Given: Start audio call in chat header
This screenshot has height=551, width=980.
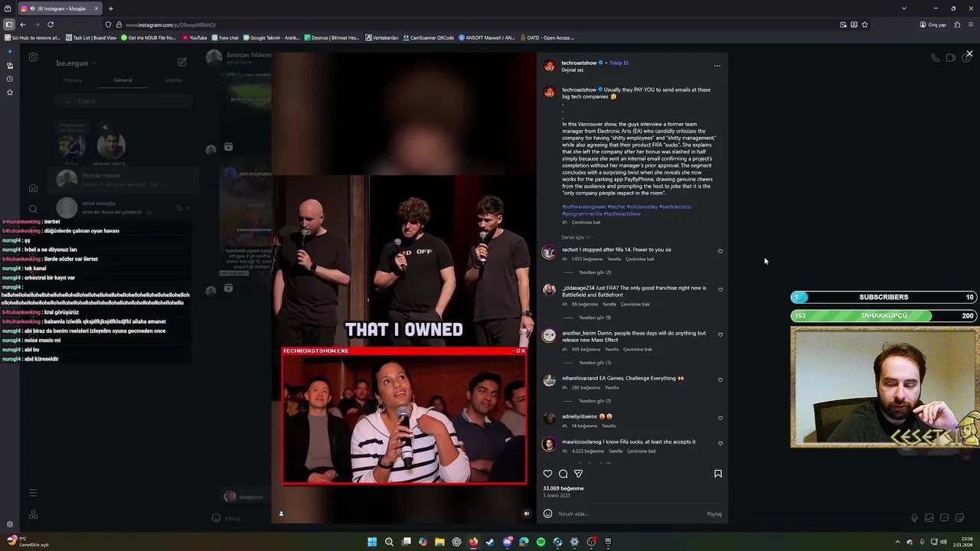Looking at the screenshot, I should point(935,57).
